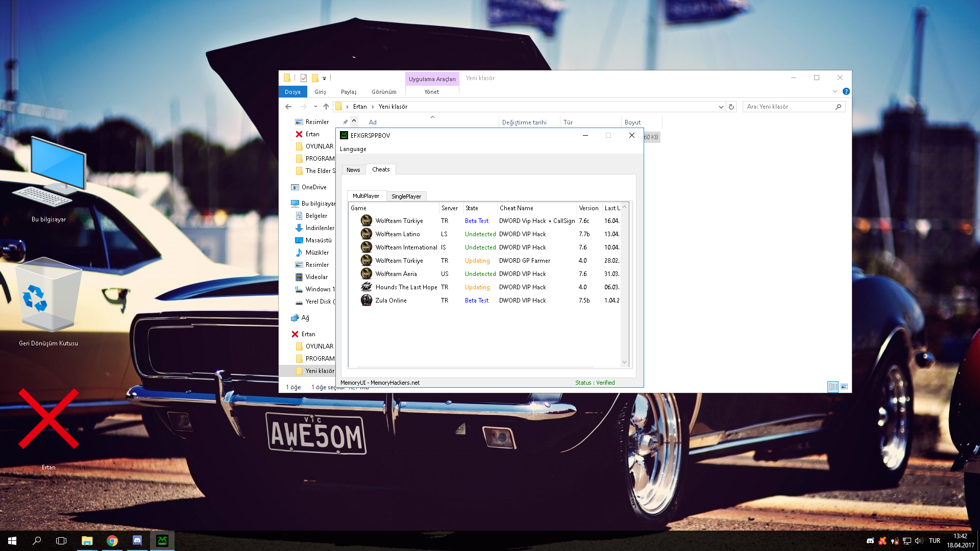The image size is (980, 551).
Task: Go back in the Explorer window
Action: 288,107
